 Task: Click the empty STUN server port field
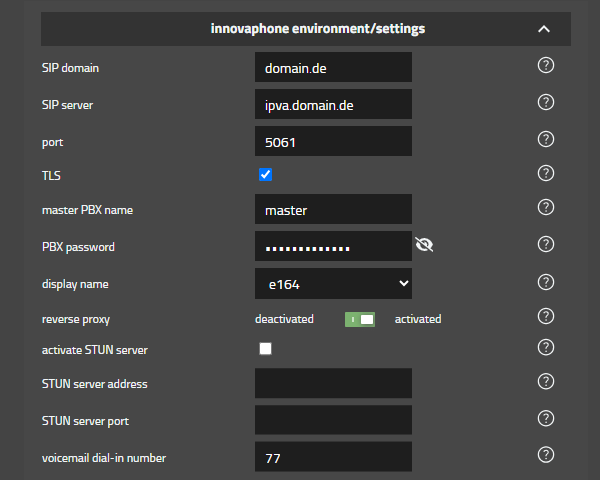(333, 420)
